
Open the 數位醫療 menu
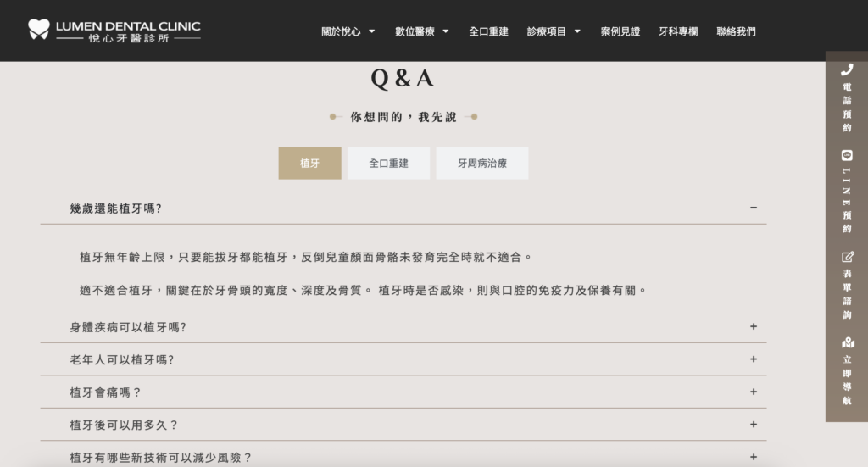tap(415, 31)
